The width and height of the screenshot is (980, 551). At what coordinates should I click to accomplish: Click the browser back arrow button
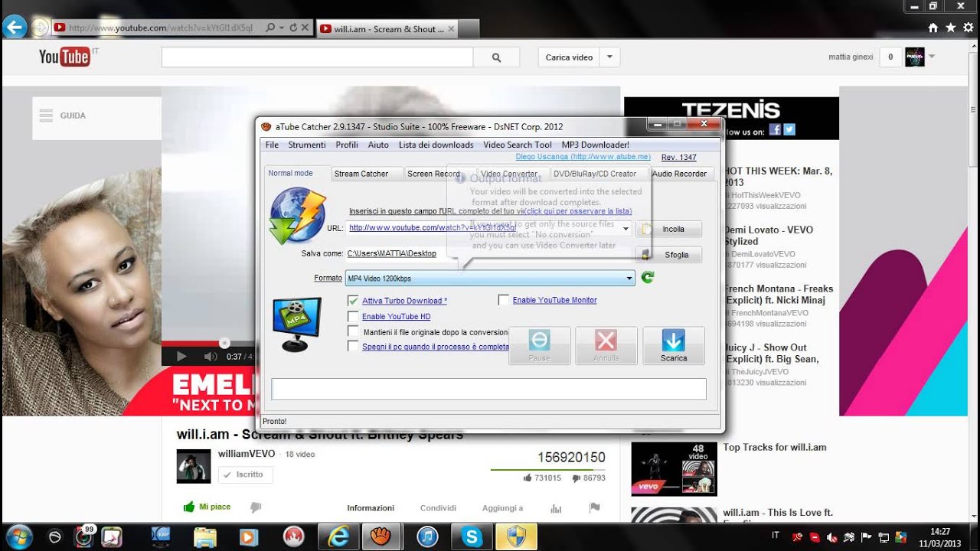tap(15, 28)
